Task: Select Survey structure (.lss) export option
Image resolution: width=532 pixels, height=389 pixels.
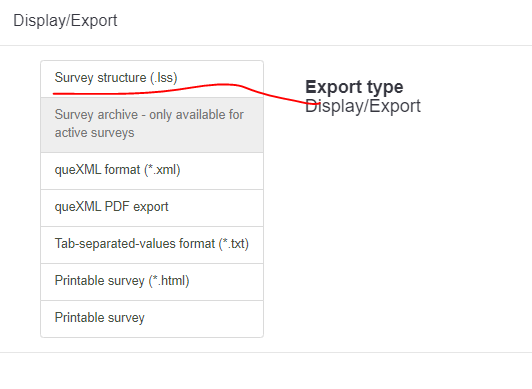Action: click(x=152, y=79)
